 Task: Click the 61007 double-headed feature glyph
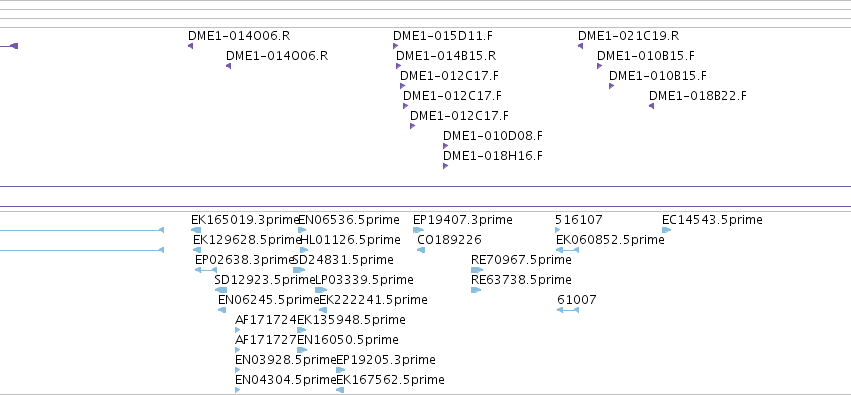coord(568,310)
